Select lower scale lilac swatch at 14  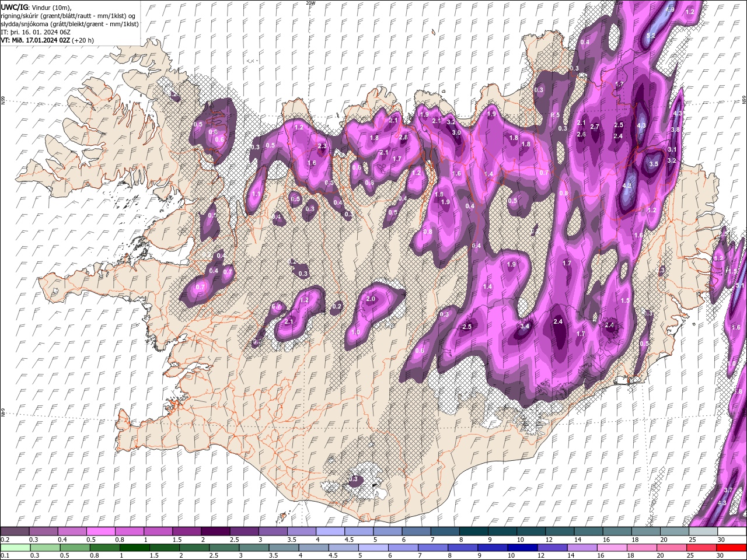point(581,548)
